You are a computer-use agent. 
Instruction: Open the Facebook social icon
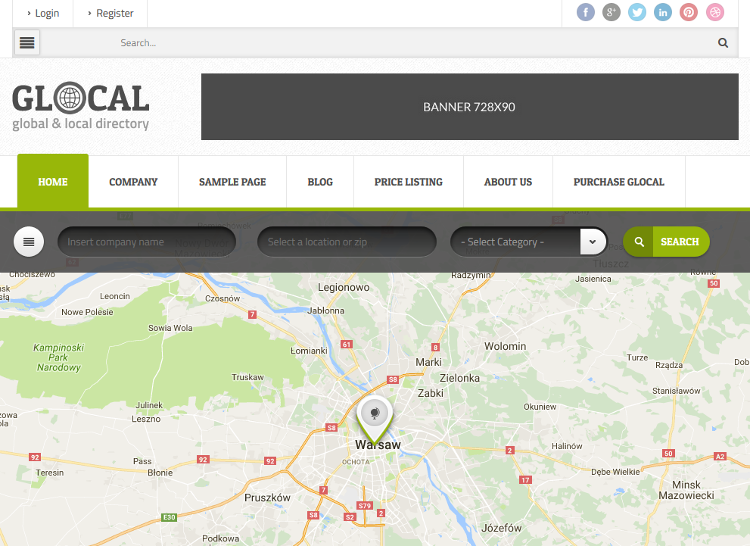click(585, 12)
